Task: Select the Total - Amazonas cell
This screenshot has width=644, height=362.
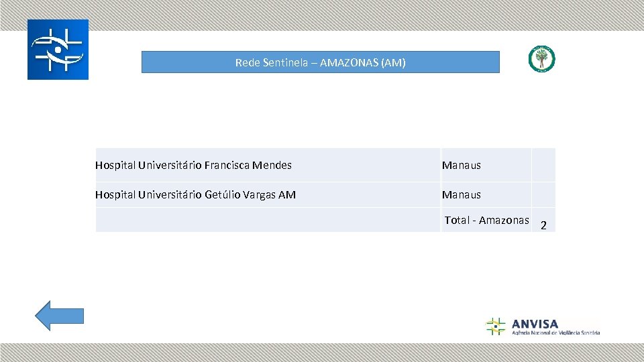Action: [x=486, y=220]
